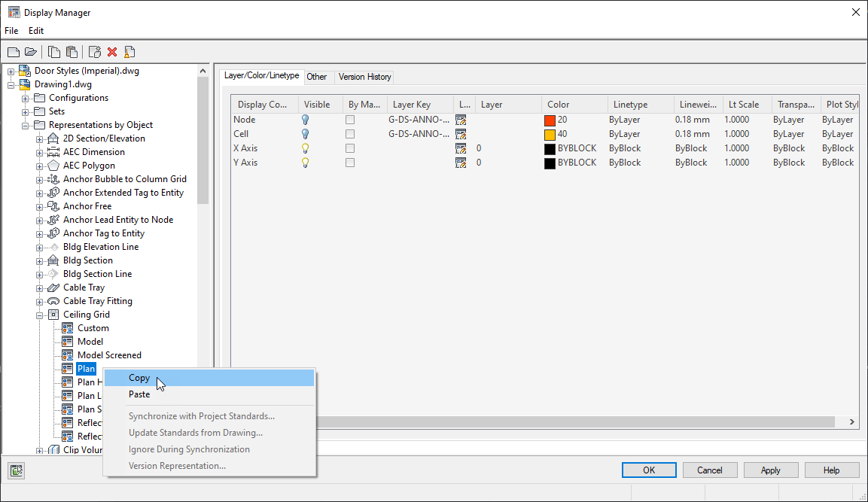Click the red X delete toolbar icon

(x=111, y=51)
